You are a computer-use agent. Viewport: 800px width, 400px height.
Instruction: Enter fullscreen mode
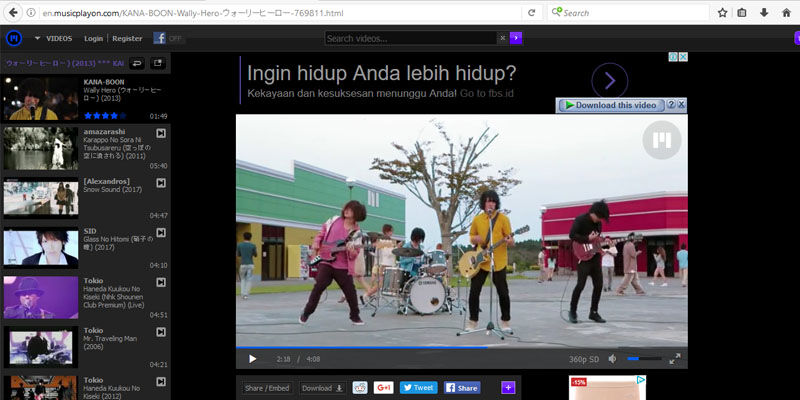pos(675,359)
